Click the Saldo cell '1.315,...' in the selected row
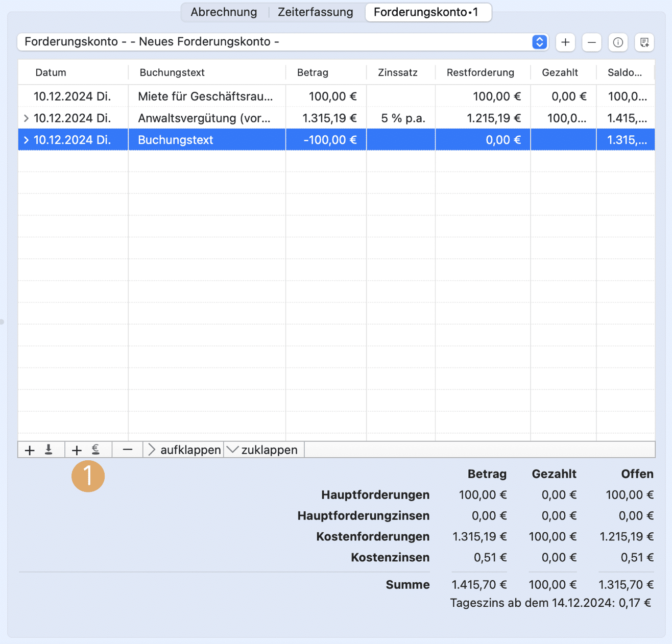 coord(627,140)
